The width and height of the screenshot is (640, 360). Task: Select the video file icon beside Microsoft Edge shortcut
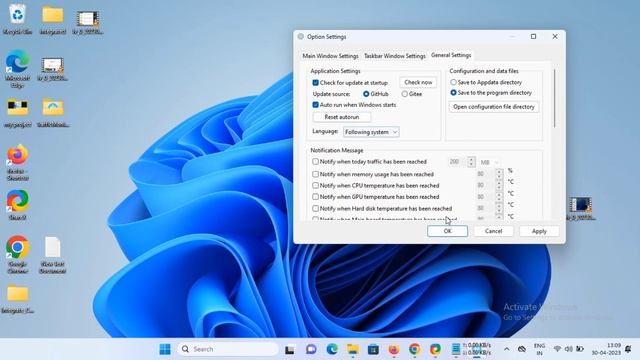[x=53, y=69]
